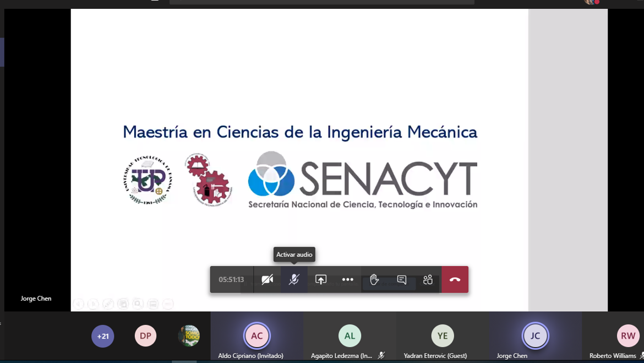Click the muted mic icon beside Agapito Ledezma
This screenshot has height=363, width=644.
click(x=381, y=356)
